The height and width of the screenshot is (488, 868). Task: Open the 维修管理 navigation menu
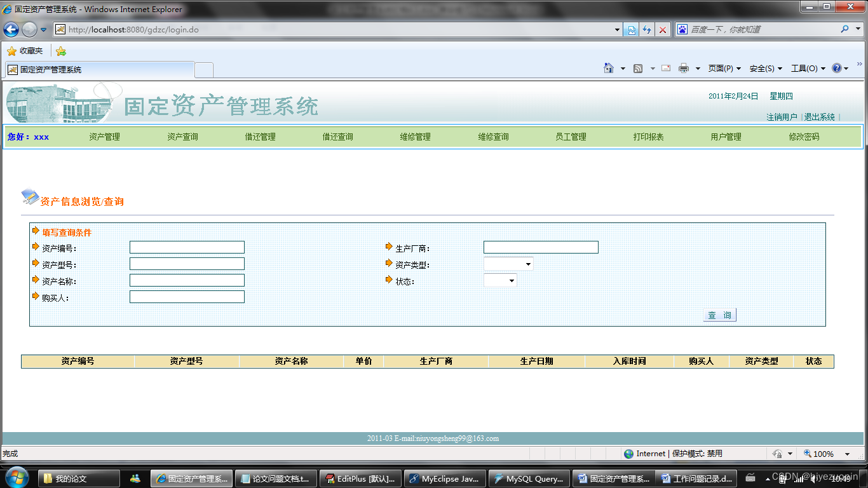[415, 137]
